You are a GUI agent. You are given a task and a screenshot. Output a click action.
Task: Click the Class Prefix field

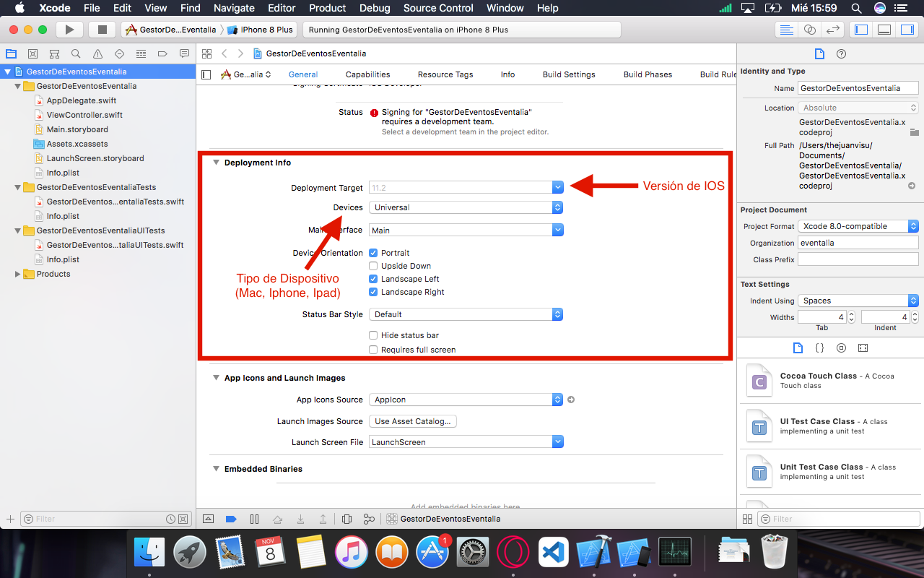[858, 259]
